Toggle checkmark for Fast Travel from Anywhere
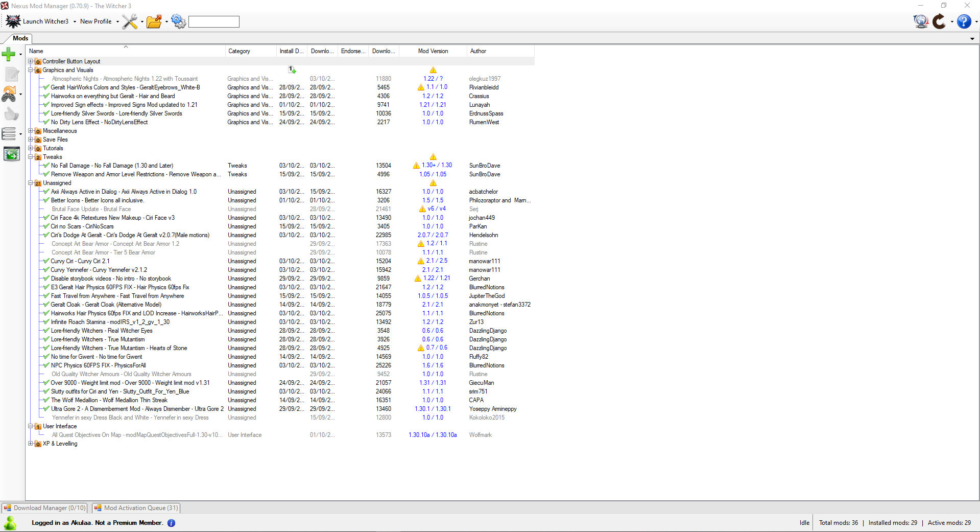Viewport: 980px width, 532px height. (x=46, y=296)
